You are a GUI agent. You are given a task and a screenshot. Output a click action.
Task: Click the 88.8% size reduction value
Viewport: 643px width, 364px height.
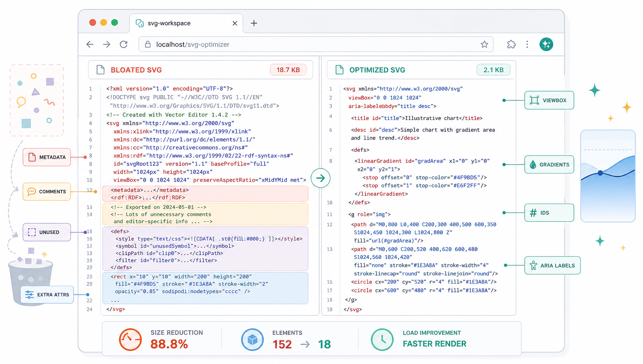(169, 344)
